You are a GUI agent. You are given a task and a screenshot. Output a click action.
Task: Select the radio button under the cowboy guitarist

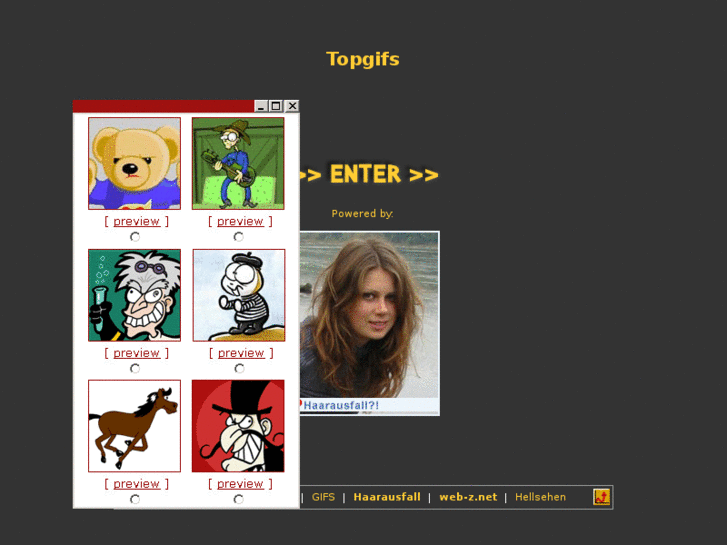(x=238, y=237)
